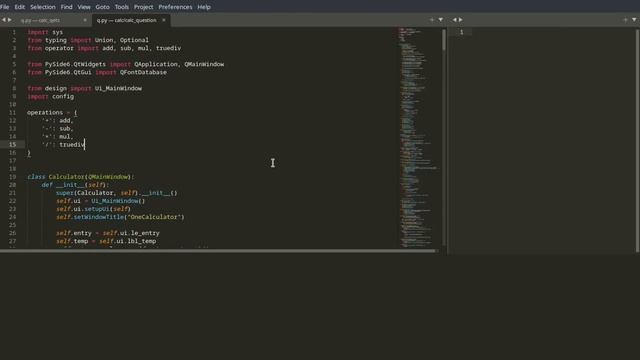The width and height of the screenshot is (640, 360).
Task: Click 'QMainWindow' on the QtWidgets import line
Action: tap(204, 64)
